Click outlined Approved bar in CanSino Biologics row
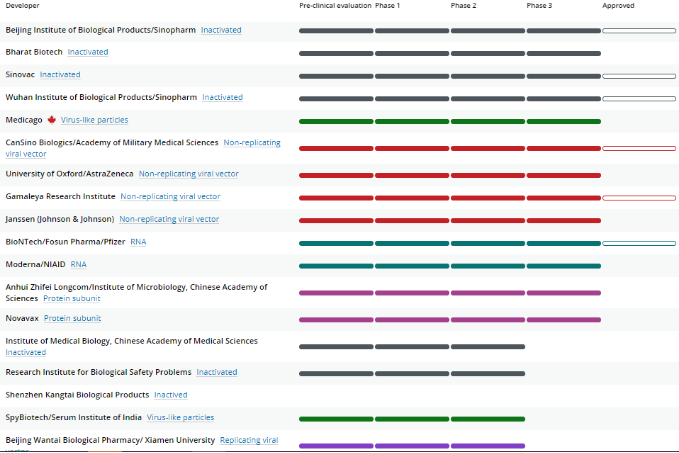Screen dimensions: 679x453 pos(639,149)
